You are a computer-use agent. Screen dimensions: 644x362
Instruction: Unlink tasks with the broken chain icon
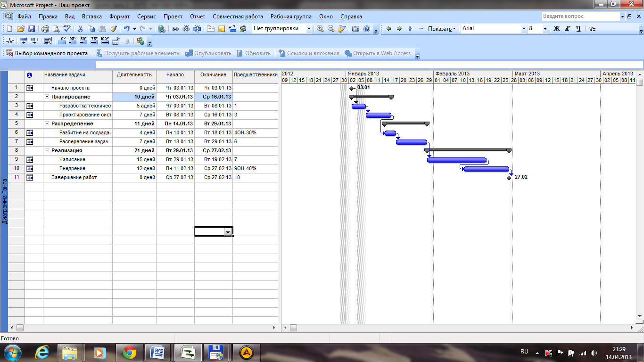[x=186, y=29]
